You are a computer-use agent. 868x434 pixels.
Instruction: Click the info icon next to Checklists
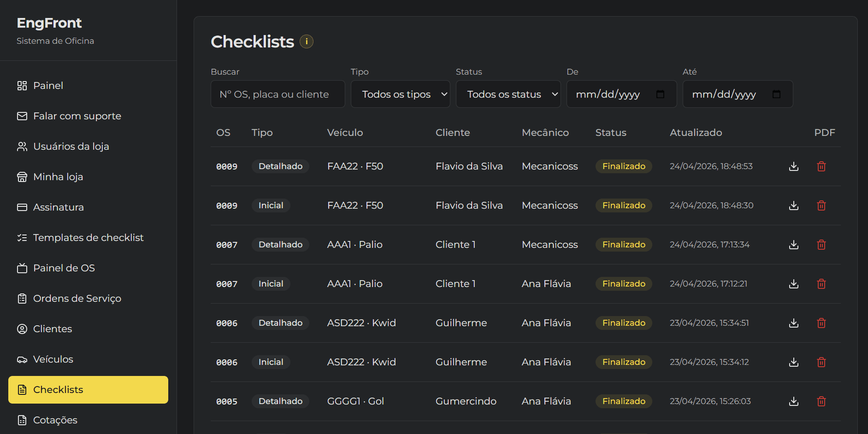pos(307,41)
